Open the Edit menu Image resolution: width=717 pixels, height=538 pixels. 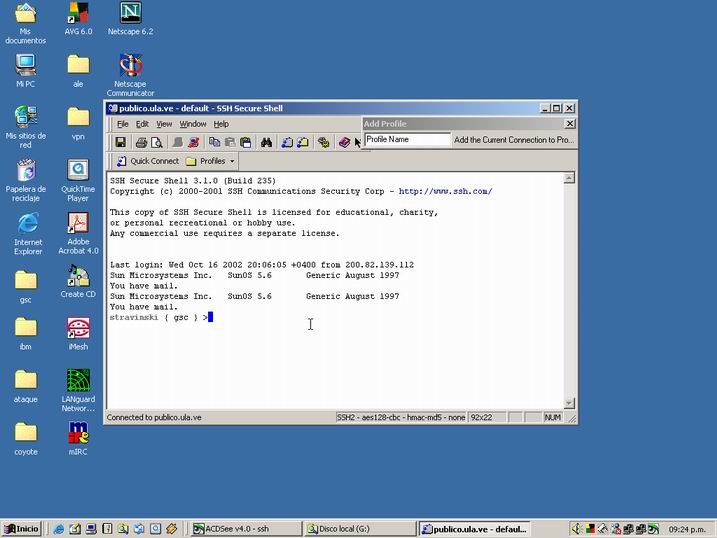[x=142, y=124]
